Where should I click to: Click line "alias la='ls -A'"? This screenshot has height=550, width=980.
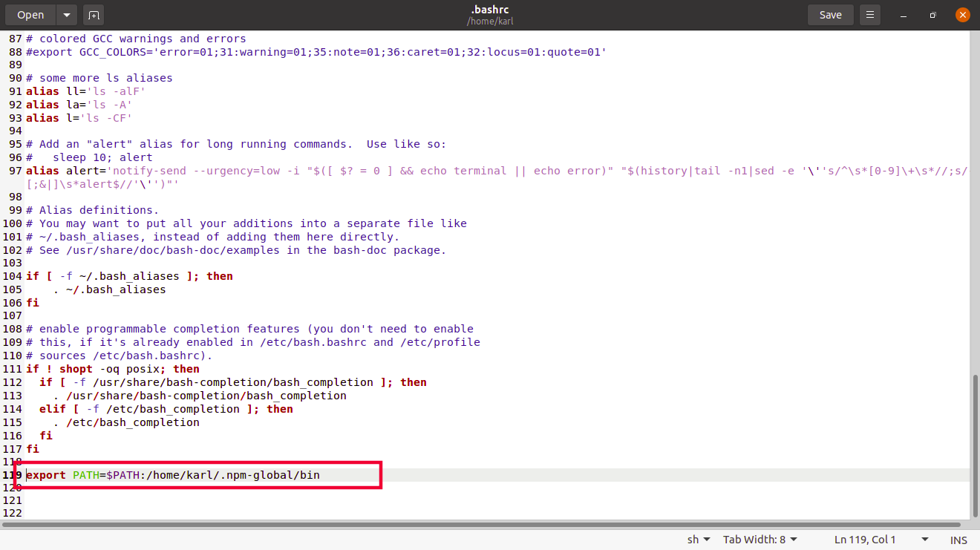click(x=79, y=105)
